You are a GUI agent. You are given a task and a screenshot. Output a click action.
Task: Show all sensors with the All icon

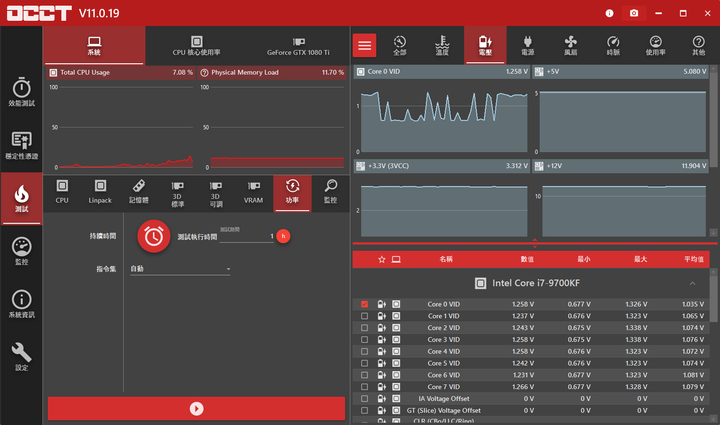click(399, 45)
